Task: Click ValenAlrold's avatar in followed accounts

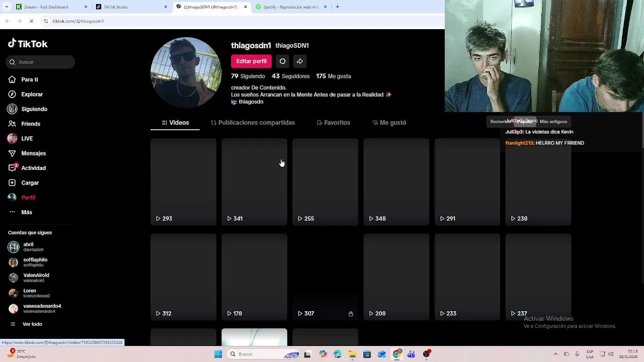Action: [x=13, y=278]
